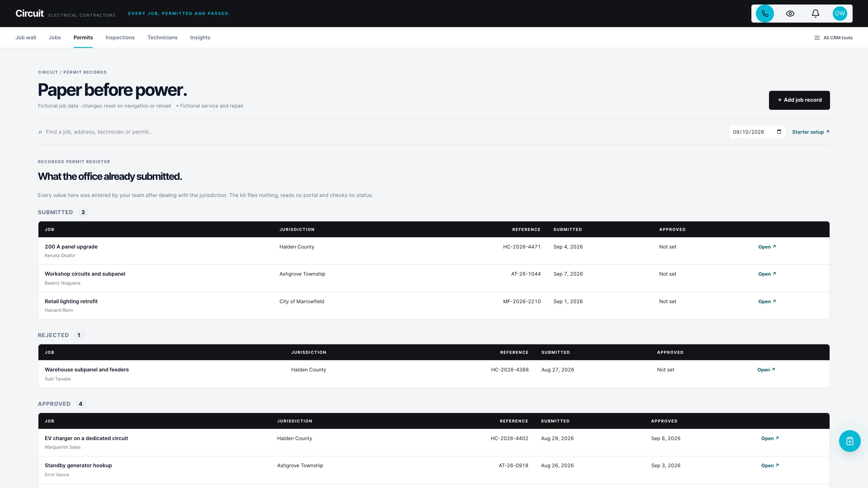Open the Insights tab
The image size is (868, 488).
200,37
